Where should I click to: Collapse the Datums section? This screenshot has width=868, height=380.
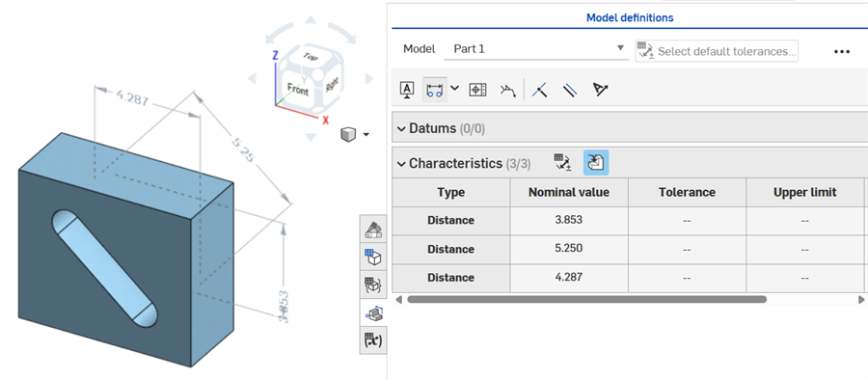402,128
